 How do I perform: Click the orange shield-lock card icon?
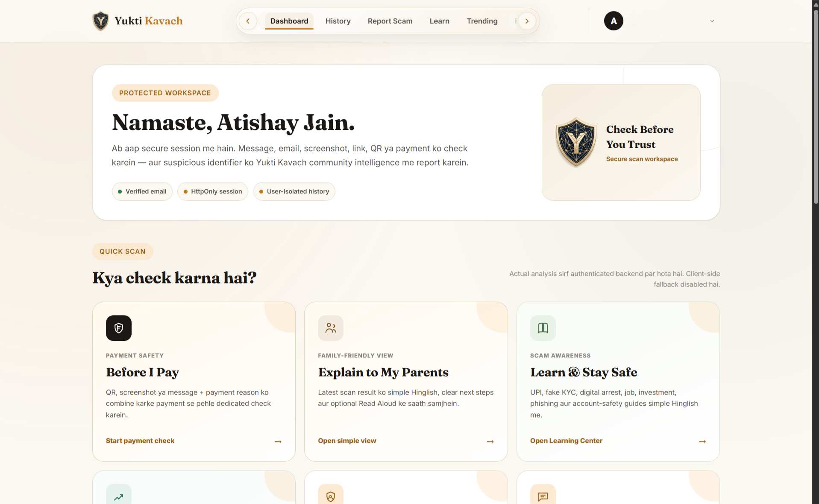click(331, 494)
